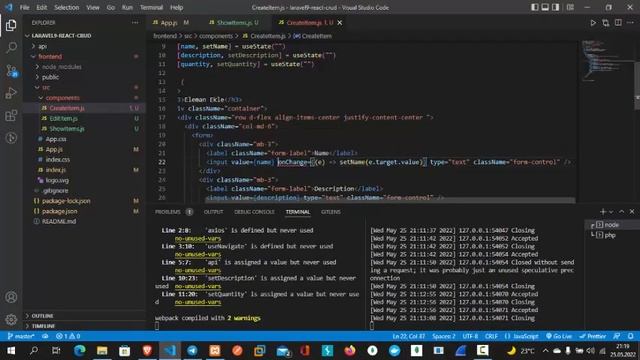
Task: Expand the node_modules folder
Action: (x=62, y=67)
